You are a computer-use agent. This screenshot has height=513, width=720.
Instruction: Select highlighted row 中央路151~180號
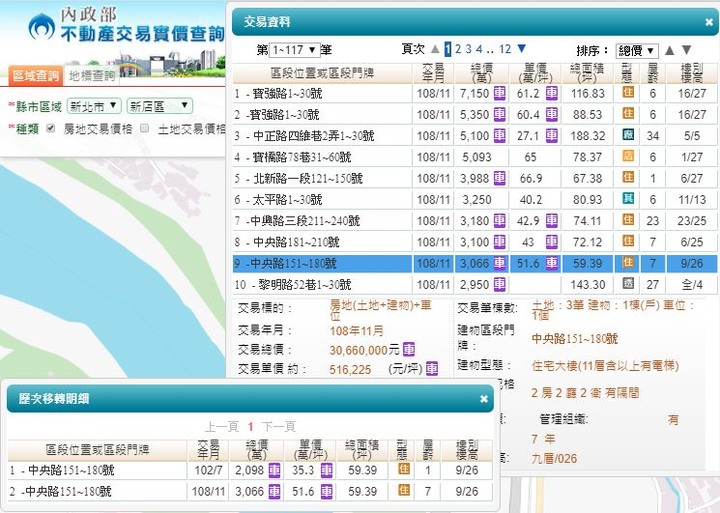pyautogui.click(x=475, y=264)
